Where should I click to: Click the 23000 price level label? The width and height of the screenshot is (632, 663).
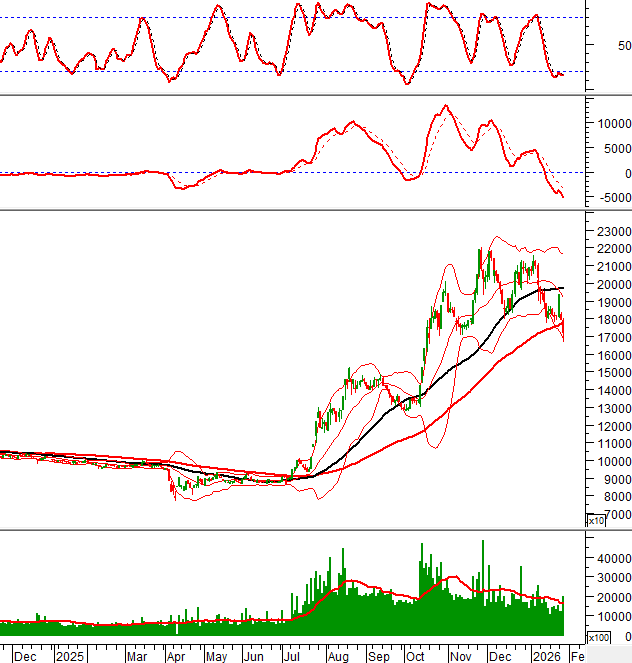click(609, 231)
